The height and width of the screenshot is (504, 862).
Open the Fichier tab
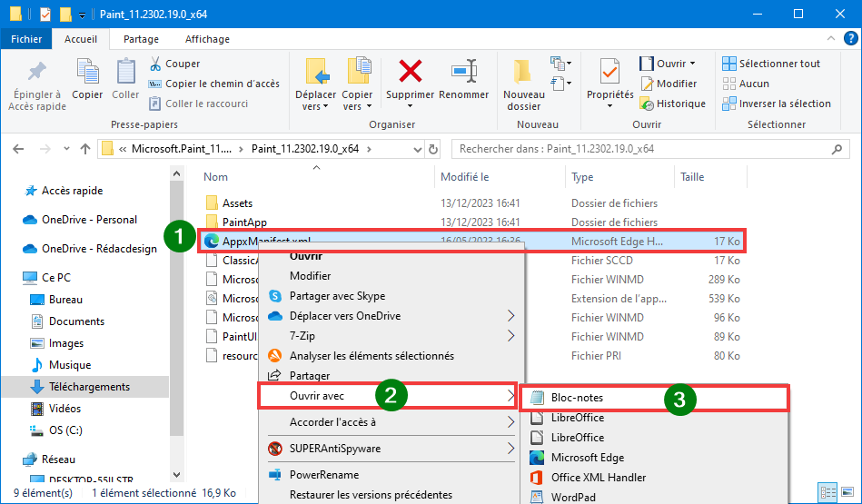coord(26,39)
